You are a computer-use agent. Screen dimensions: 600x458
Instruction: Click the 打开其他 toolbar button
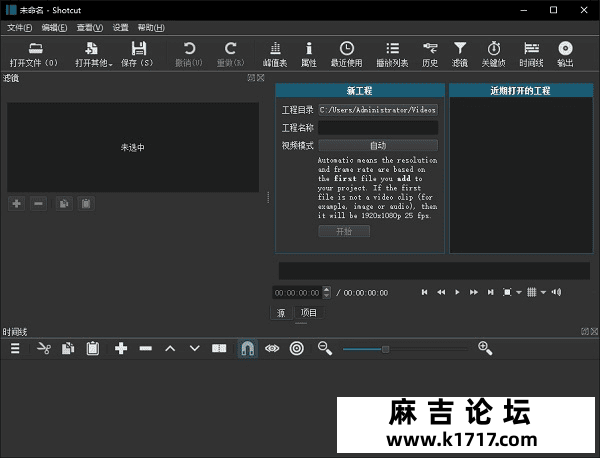(x=93, y=55)
